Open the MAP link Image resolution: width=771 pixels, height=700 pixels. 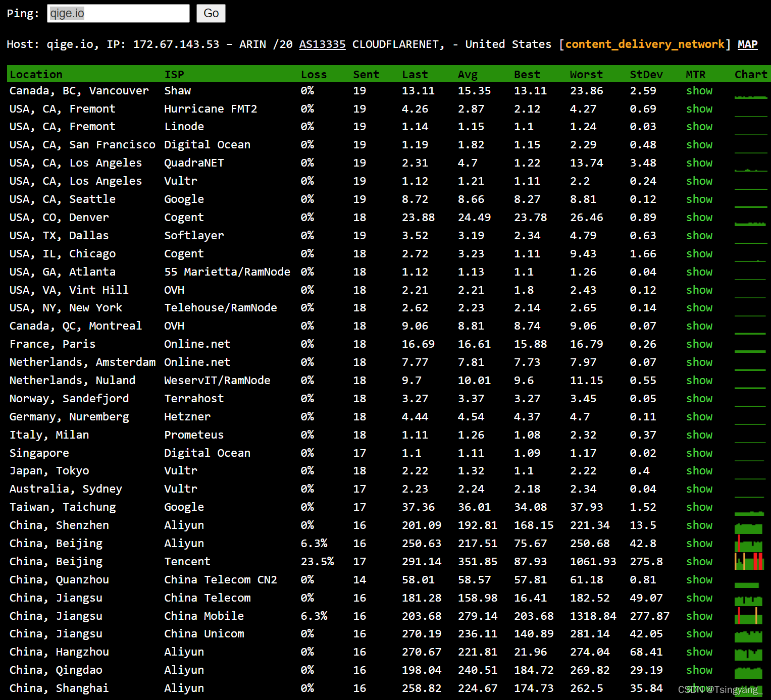(747, 44)
